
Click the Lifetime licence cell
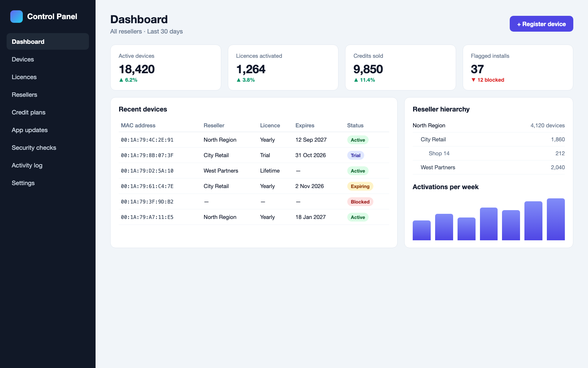click(270, 171)
